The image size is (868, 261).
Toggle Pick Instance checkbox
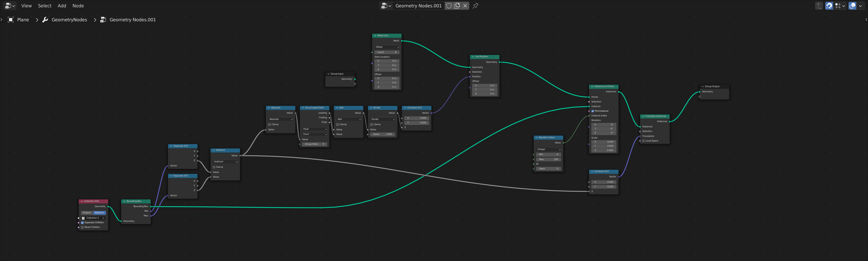[593, 111]
